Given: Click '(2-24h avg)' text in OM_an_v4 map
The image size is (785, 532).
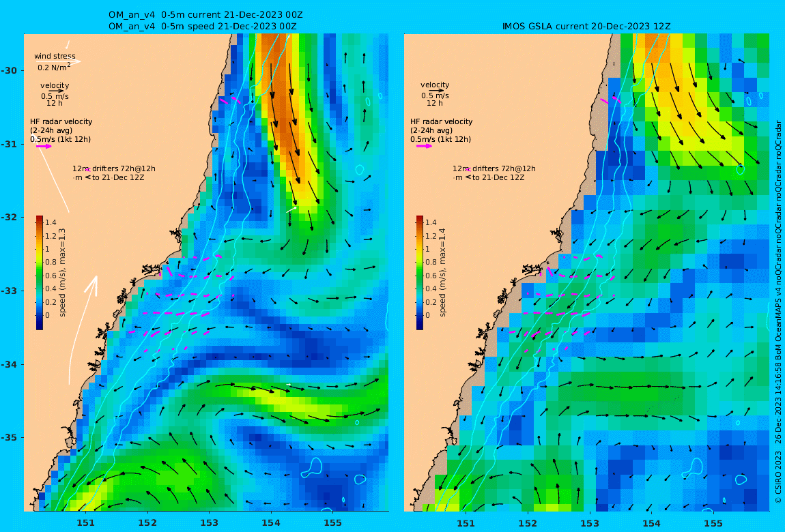Looking at the screenshot, I should click(51, 130).
